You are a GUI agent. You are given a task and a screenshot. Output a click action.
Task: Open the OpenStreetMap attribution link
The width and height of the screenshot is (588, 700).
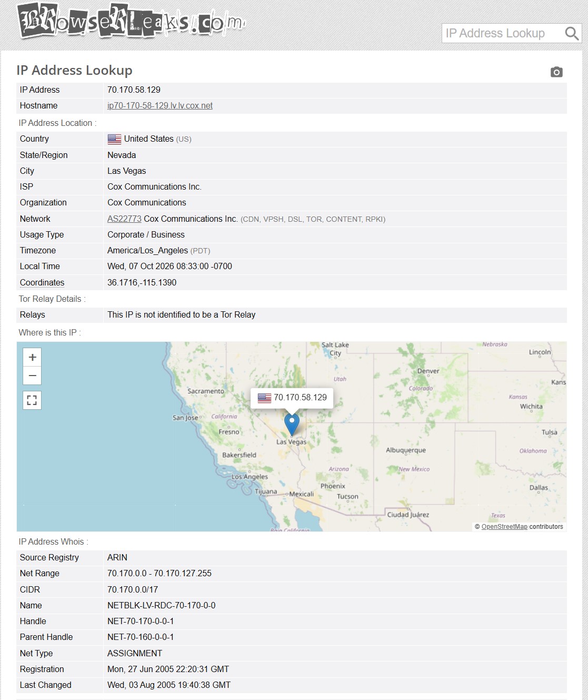(x=504, y=527)
